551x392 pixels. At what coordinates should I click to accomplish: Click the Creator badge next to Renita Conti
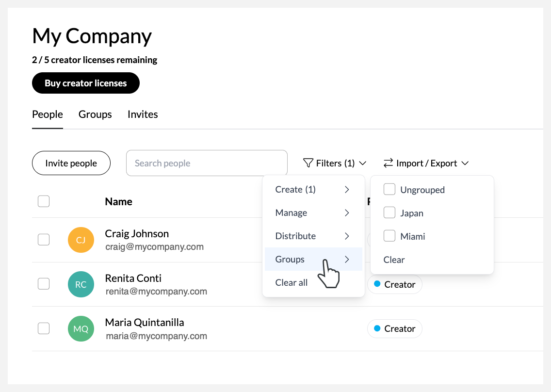(394, 284)
